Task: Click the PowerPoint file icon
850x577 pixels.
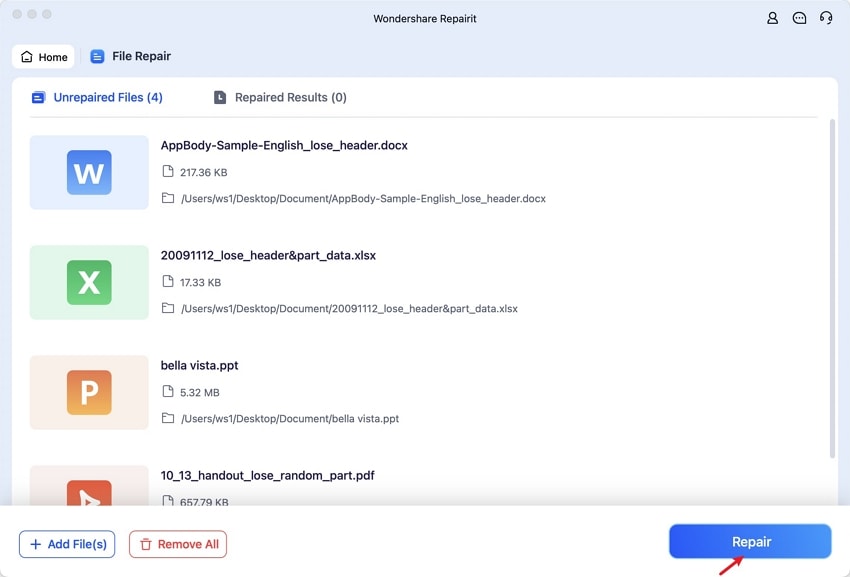Action: 89,393
